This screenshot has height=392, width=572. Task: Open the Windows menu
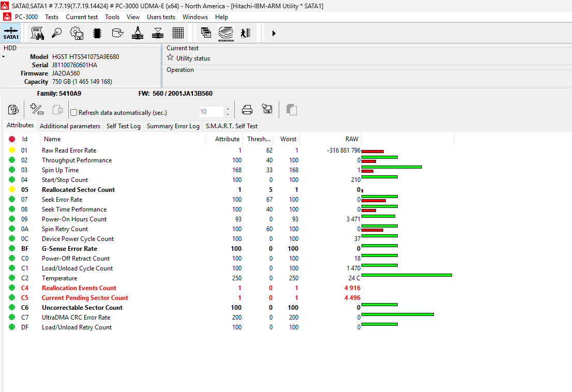click(195, 17)
